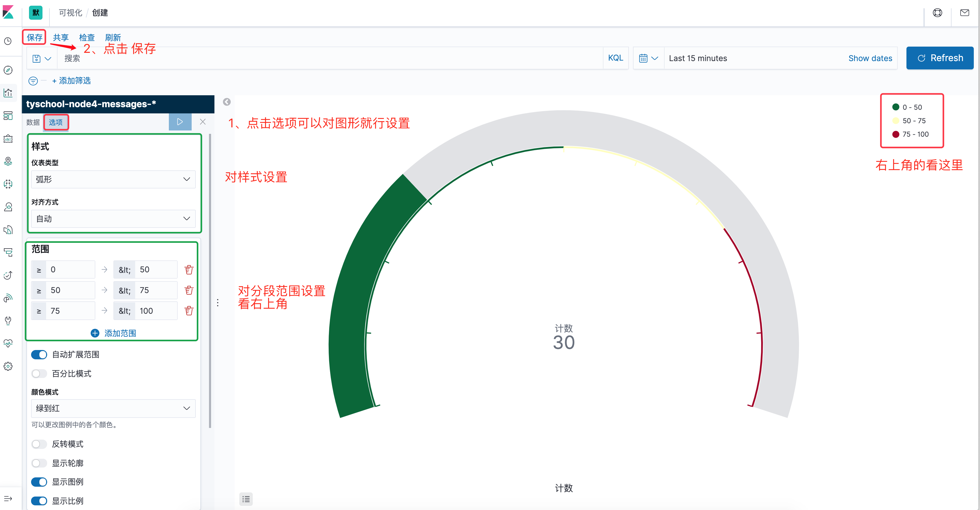Open the 仪表类型 dropdown showing 弧形
The image size is (980, 510).
pos(113,179)
